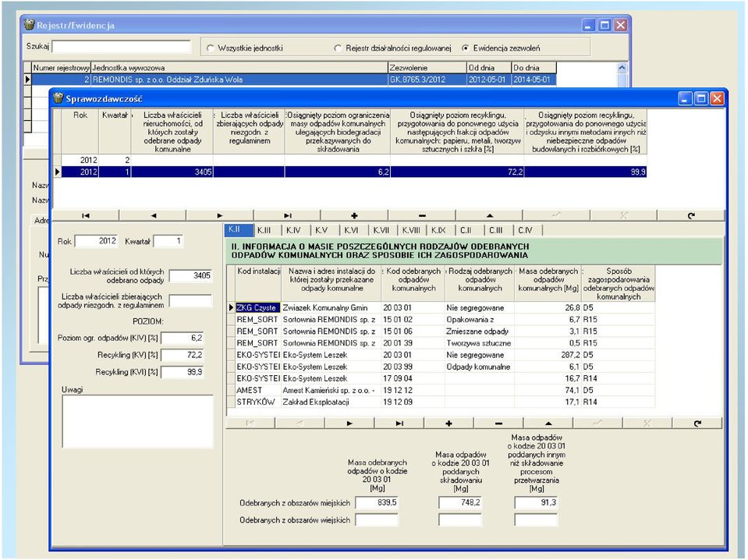Click first empty rural areas waste field
This screenshot has height=560, width=748.
pos(377,520)
